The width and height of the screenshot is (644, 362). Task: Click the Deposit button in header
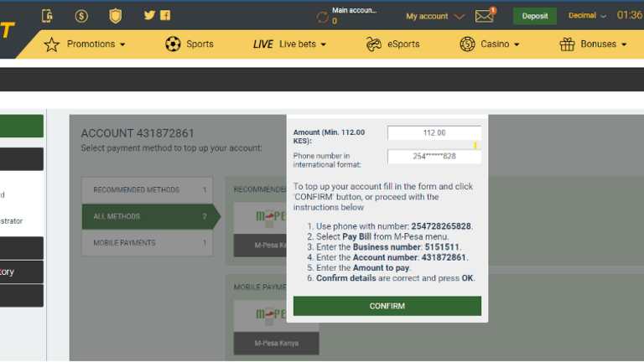534,16
